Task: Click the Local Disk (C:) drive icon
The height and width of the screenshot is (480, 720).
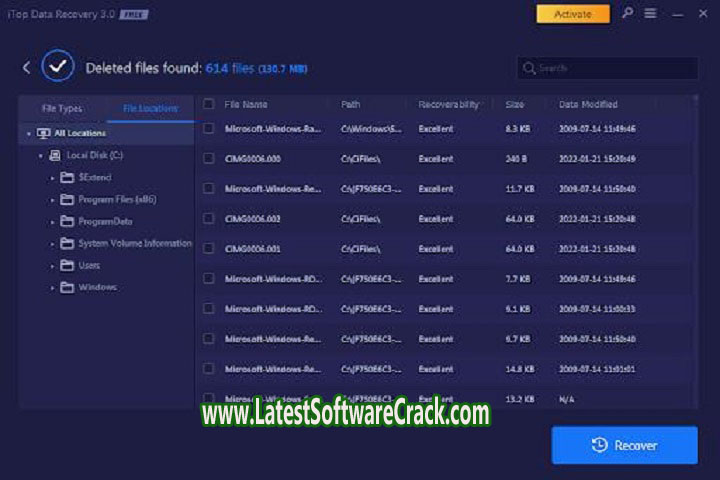Action: tap(55, 155)
